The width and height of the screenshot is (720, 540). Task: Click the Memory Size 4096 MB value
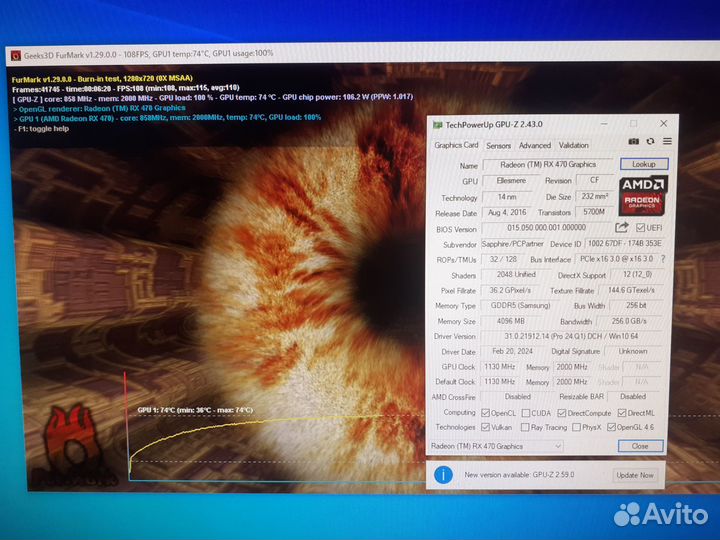(x=511, y=321)
